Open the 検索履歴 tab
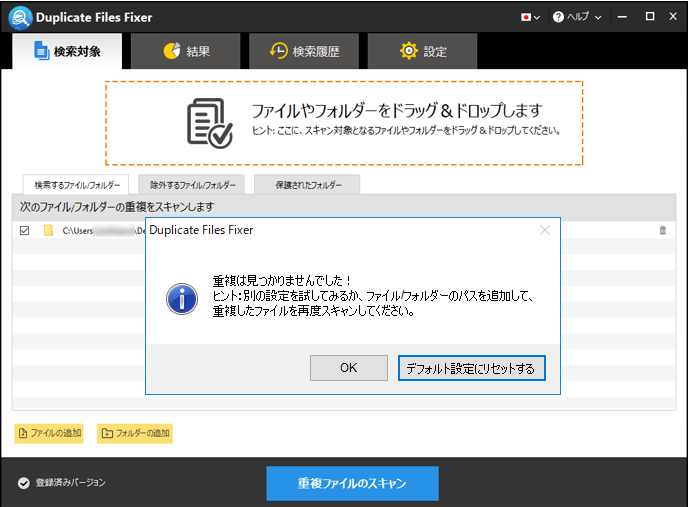688x507 pixels. pos(304,51)
